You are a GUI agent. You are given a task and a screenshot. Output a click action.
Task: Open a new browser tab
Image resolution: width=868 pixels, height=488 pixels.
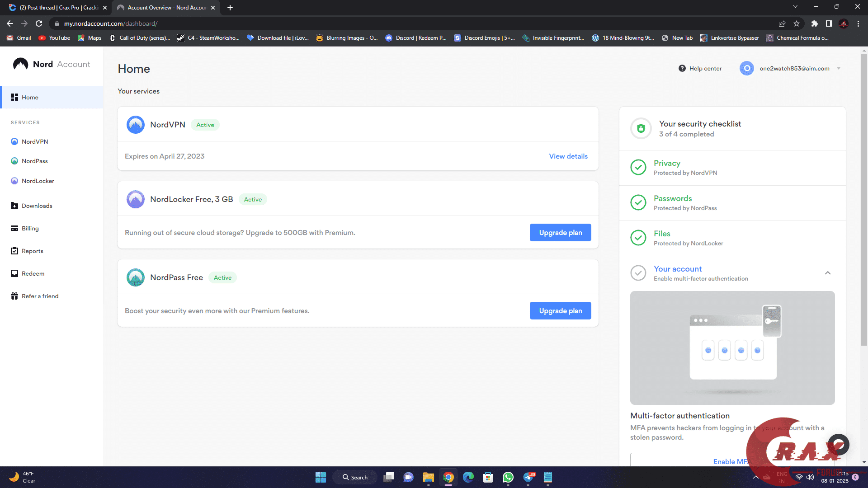230,8
